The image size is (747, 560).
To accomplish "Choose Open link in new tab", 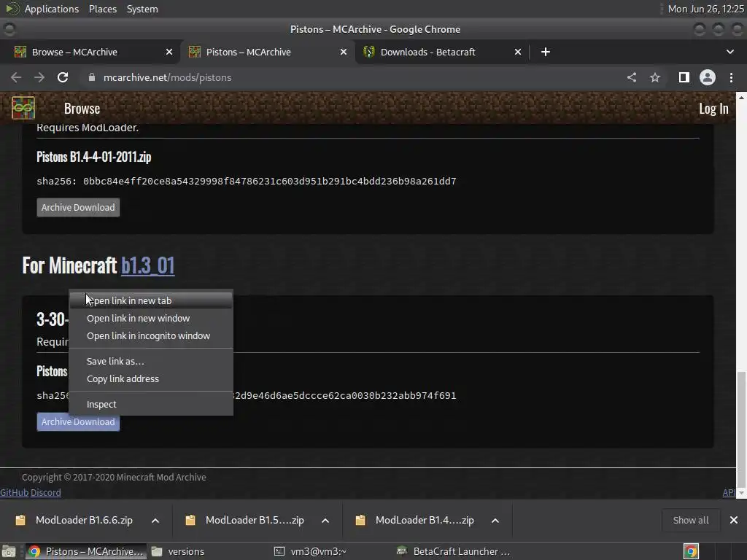I will (x=151, y=300).
